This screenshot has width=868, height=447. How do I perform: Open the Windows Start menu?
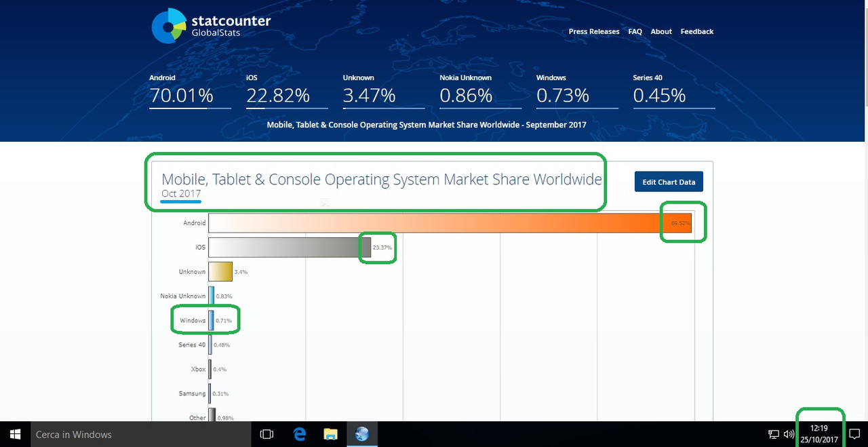pyautogui.click(x=15, y=434)
